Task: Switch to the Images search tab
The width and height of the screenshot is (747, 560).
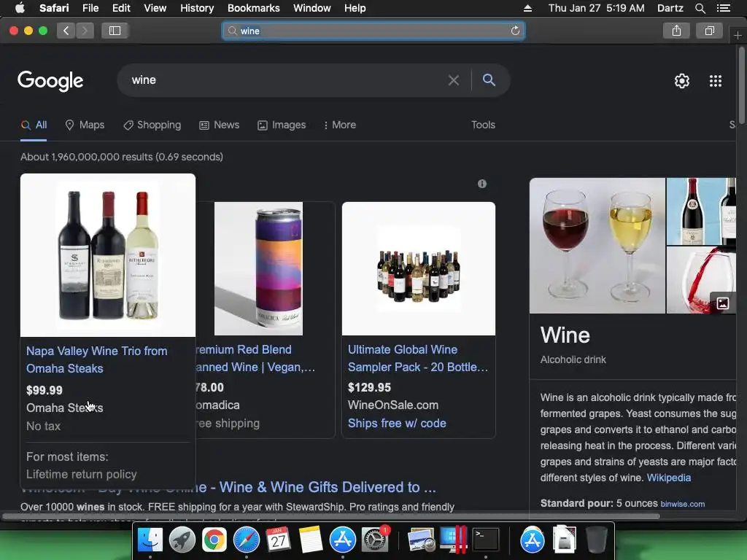Action: click(282, 125)
